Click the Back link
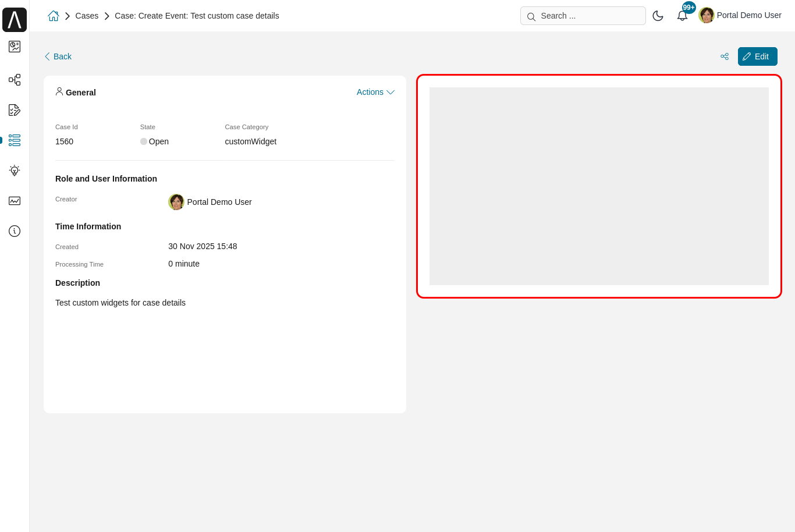This screenshot has height=532, width=795. coord(57,56)
